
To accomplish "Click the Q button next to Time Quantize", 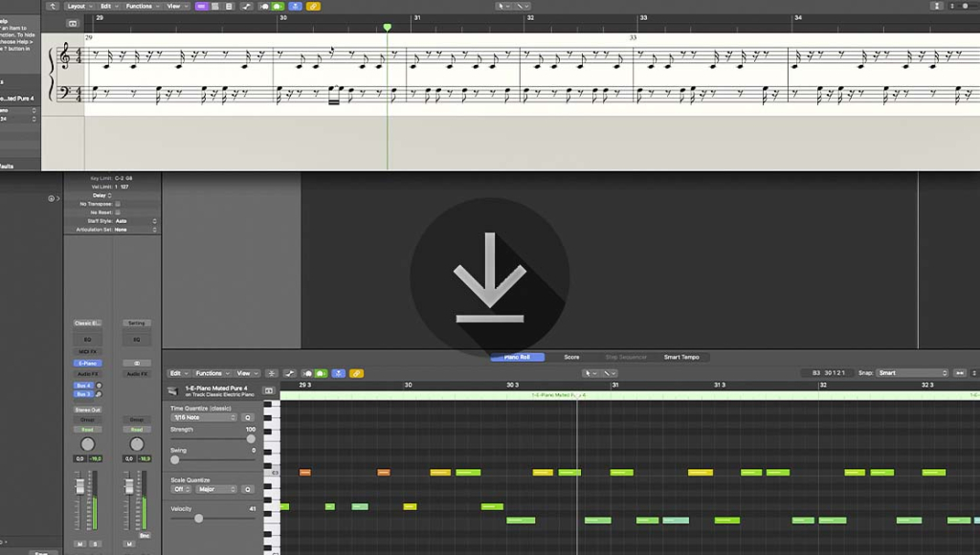I will pyautogui.click(x=247, y=417).
